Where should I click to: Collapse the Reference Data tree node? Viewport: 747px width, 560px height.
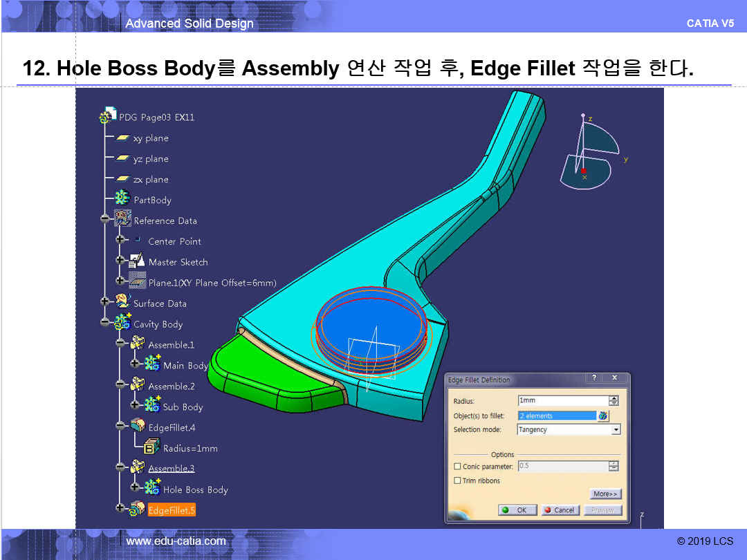tap(105, 220)
